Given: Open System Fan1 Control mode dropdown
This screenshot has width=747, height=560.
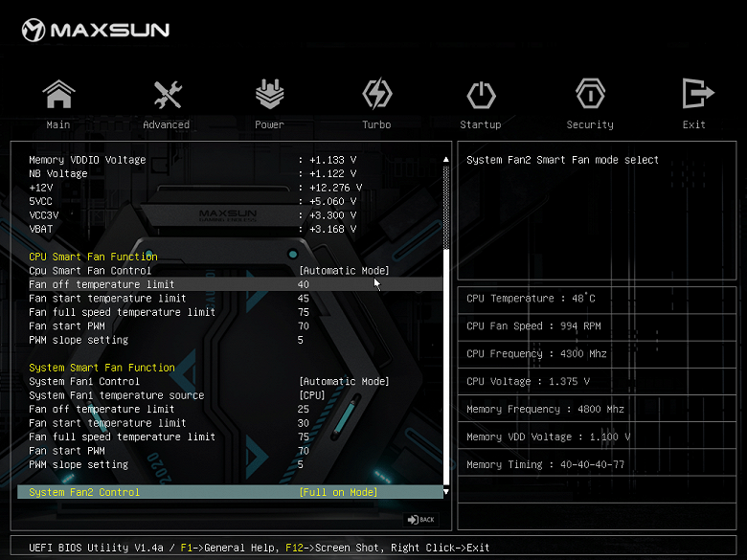Looking at the screenshot, I should click(x=344, y=381).
